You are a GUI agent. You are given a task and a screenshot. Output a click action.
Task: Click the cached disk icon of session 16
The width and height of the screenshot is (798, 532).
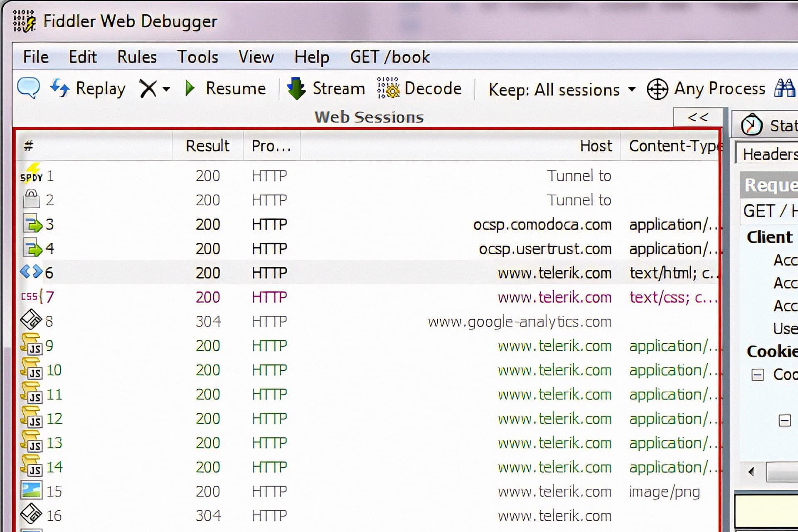(31, 514)
